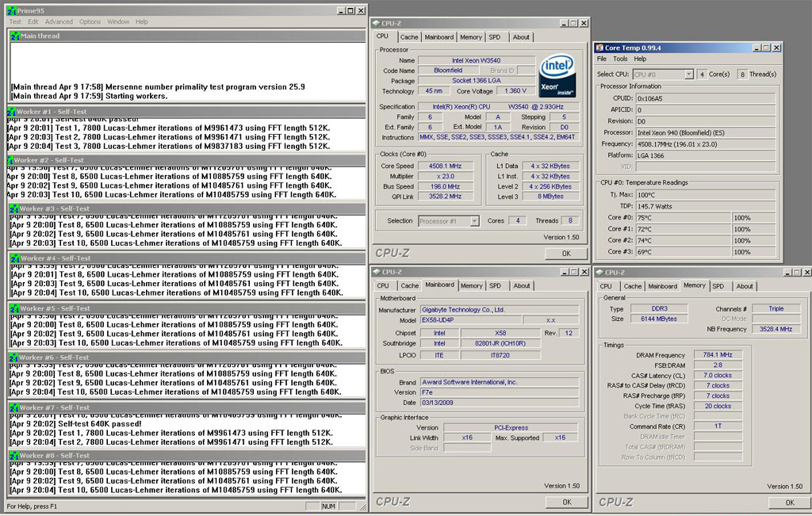Open the Advanced menu in Prime95
The height and width of the screenshot is (516, 812).
(x=59, y=21)
